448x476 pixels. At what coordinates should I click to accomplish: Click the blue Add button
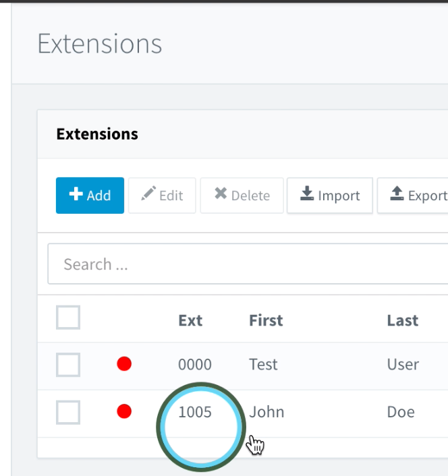[90, 196]
